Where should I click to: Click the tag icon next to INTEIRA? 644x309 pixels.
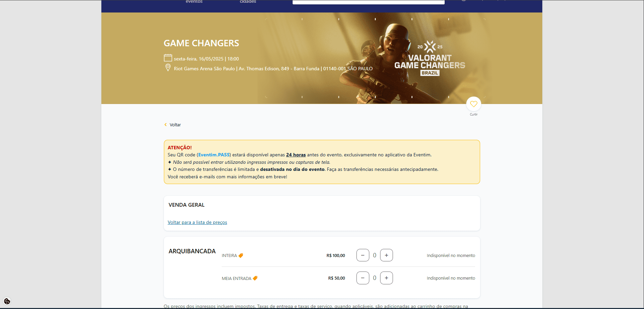241,256
